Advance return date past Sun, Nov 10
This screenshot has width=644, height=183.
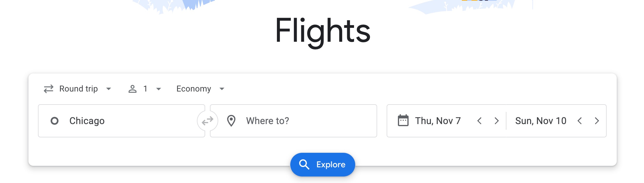click(597, 121)
